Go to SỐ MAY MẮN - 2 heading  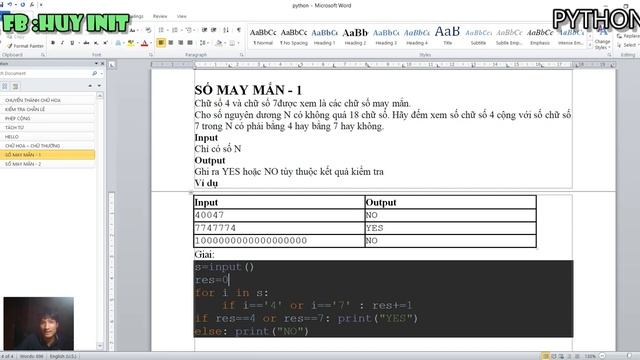[x=47, y=164]
